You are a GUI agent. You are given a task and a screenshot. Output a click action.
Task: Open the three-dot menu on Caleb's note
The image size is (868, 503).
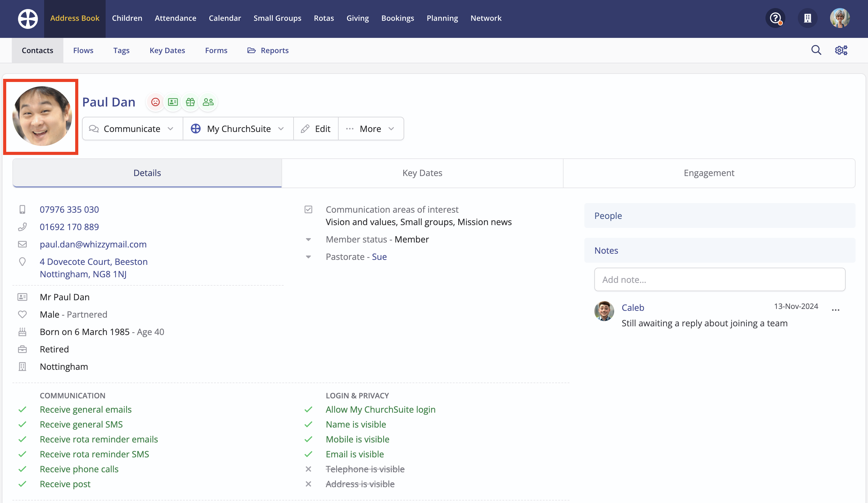point(836,310)
